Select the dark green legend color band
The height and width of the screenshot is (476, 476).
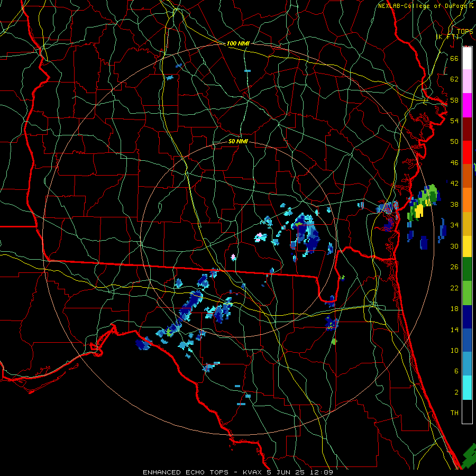click(x=467, y=269)
